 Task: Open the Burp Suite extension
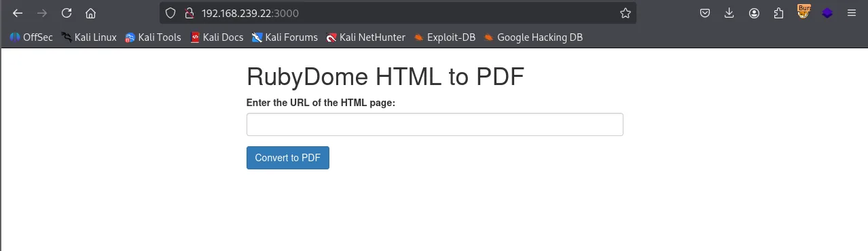(x=803, y=12)
